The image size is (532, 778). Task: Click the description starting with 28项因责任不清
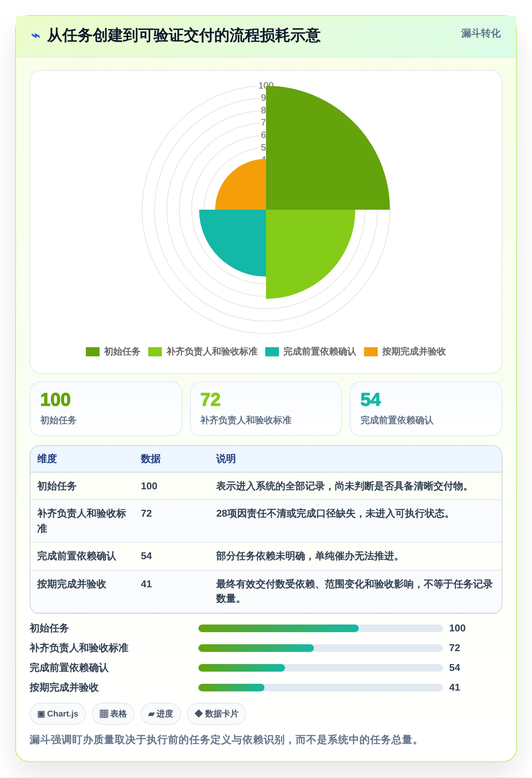(x=333, y=514)
